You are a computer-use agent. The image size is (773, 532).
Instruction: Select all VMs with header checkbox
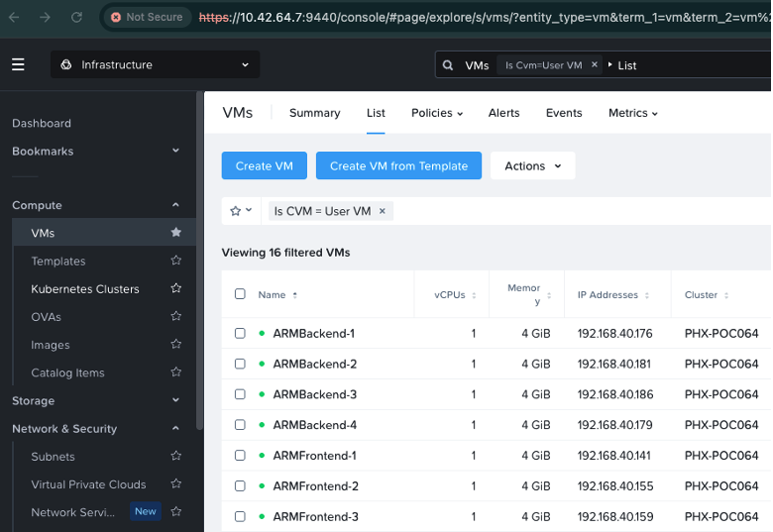click(240, 294)
